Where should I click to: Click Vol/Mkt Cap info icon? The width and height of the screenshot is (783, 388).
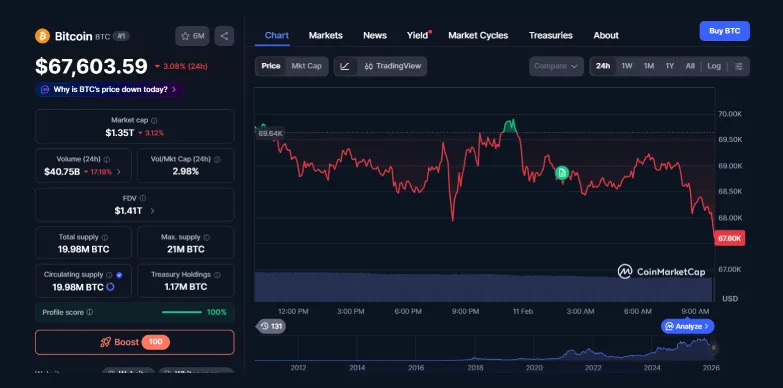click(217, 159)
